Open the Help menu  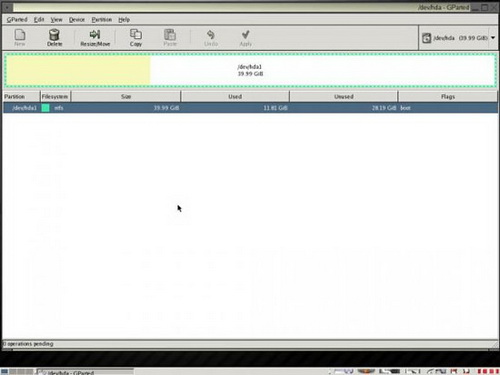pyautogui.click(x=124, y=20)
